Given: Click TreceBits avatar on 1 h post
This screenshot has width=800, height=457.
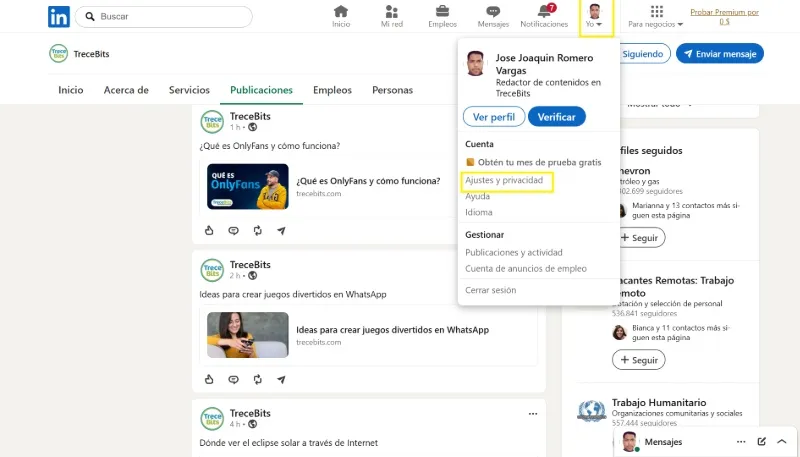Looking at the screenshot, I should click(212, 122).
